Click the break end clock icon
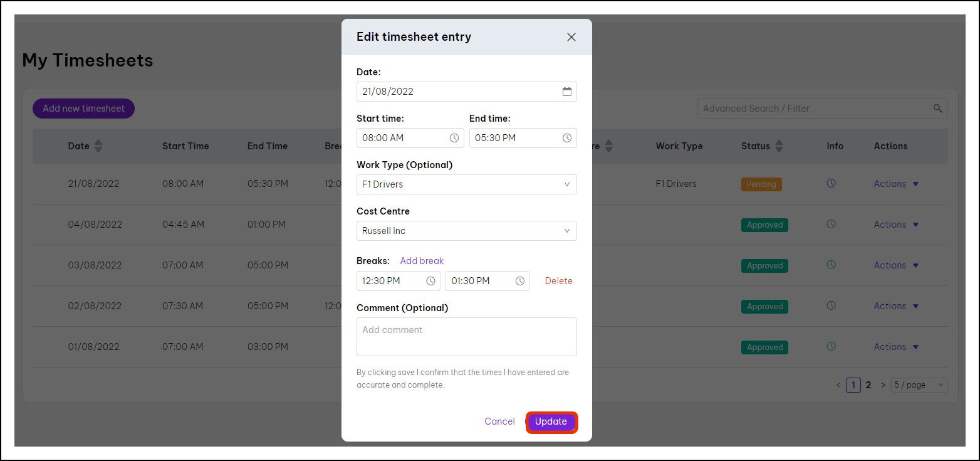The height and width of the screenshot is (461, 980). coord(519,281)
